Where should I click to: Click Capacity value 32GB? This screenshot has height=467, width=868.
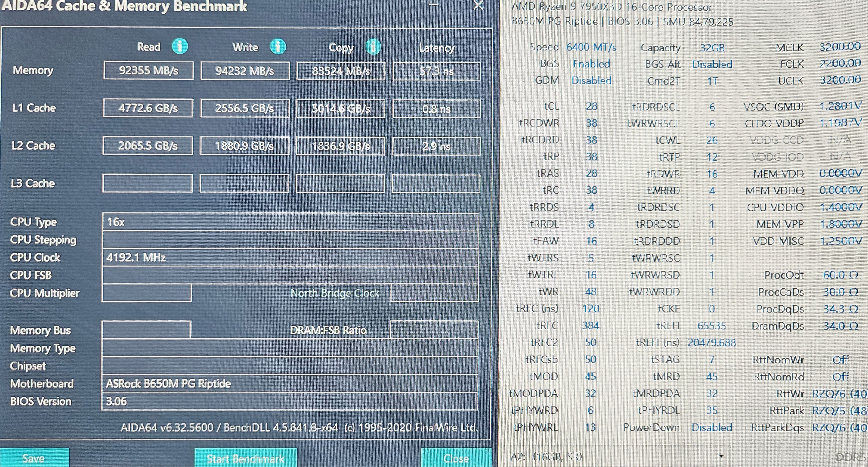point(712,48)
